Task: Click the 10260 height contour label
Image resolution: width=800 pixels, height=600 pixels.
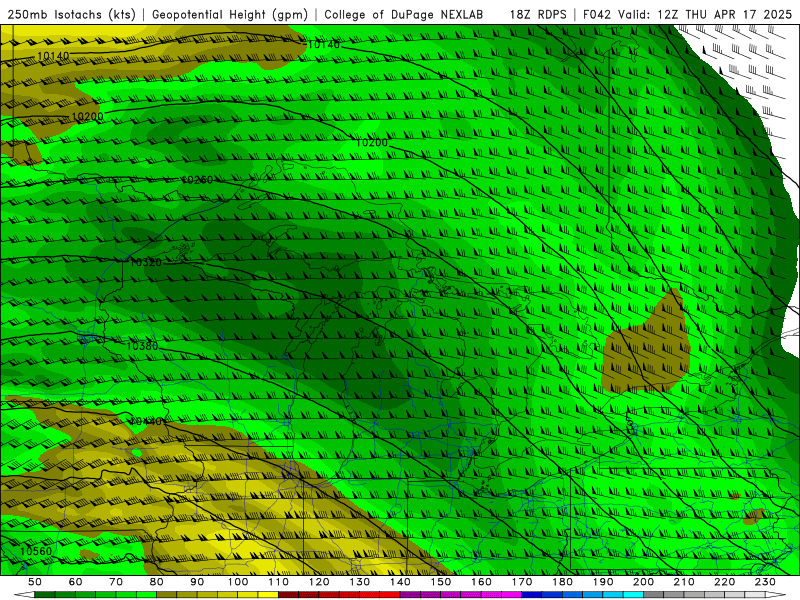Action: tap(197, 180)
